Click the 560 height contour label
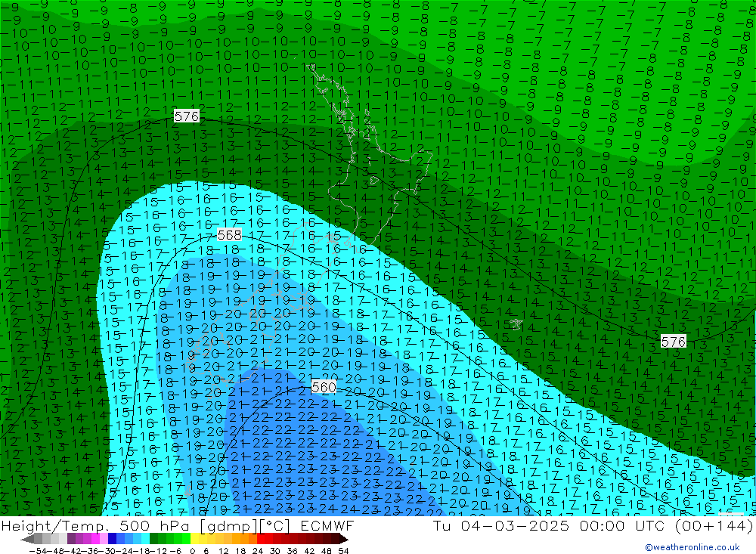756x554 pixels. tap(324, 387)
